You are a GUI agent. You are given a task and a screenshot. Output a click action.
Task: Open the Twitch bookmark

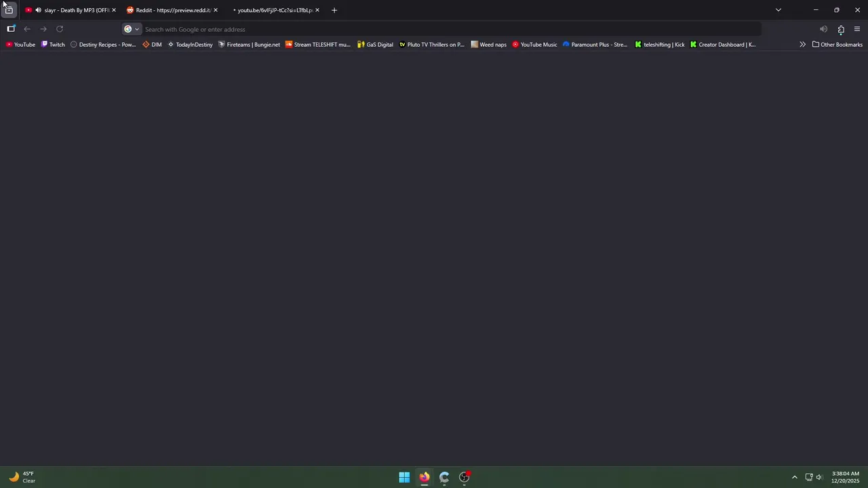(x=53, y=45)
